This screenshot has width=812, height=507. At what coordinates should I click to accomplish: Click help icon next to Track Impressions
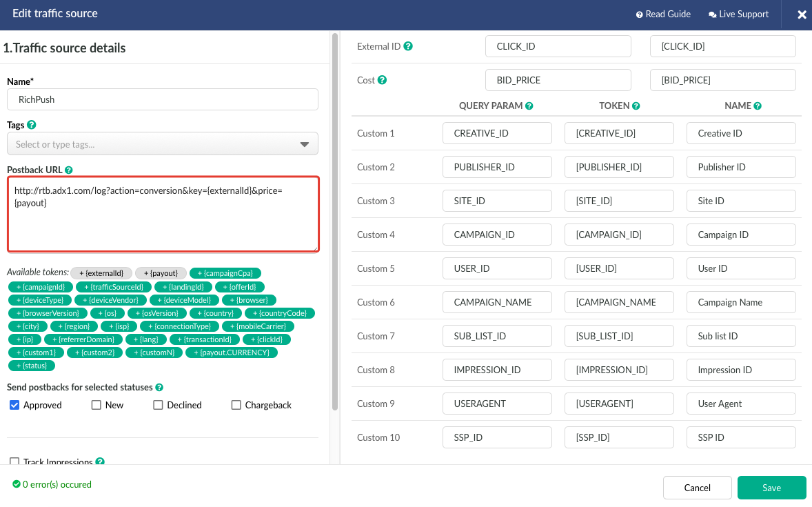pyautogui.click(x=100, y=461)
